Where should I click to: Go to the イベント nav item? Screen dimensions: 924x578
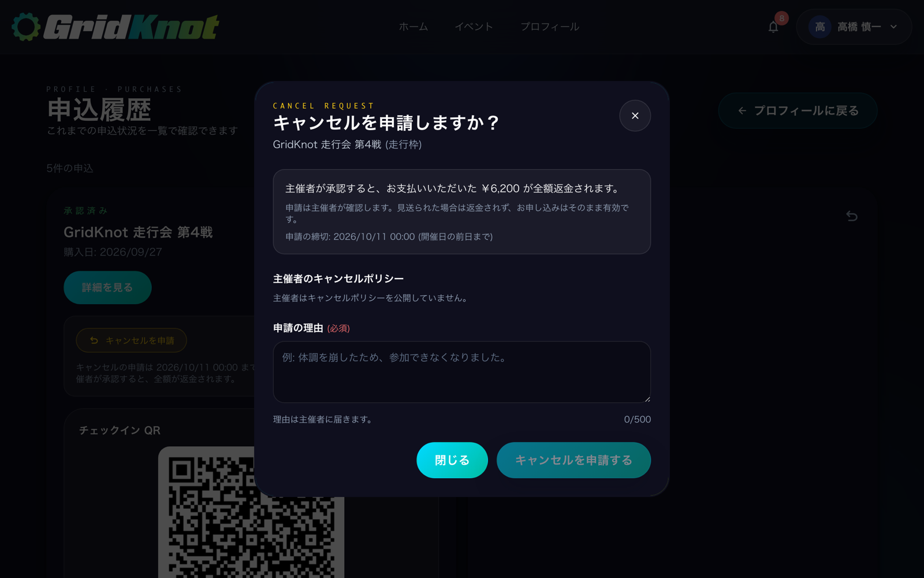[x=474, y=27]
